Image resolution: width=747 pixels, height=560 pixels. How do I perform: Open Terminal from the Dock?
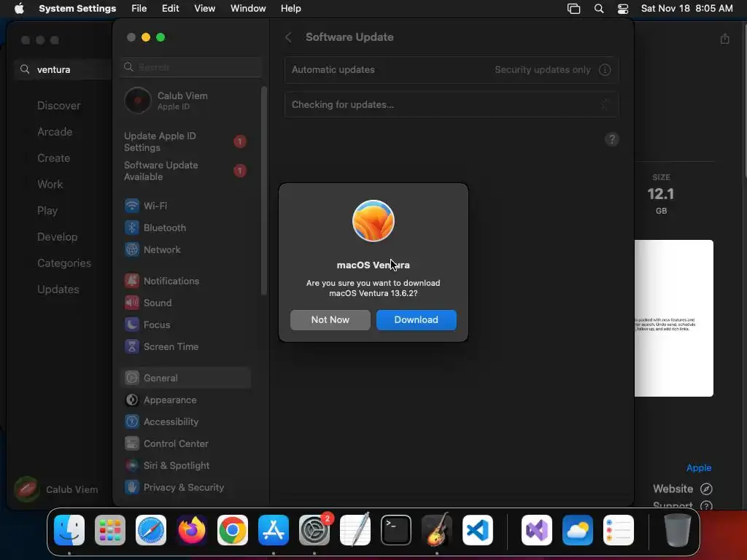pos(396,530)
